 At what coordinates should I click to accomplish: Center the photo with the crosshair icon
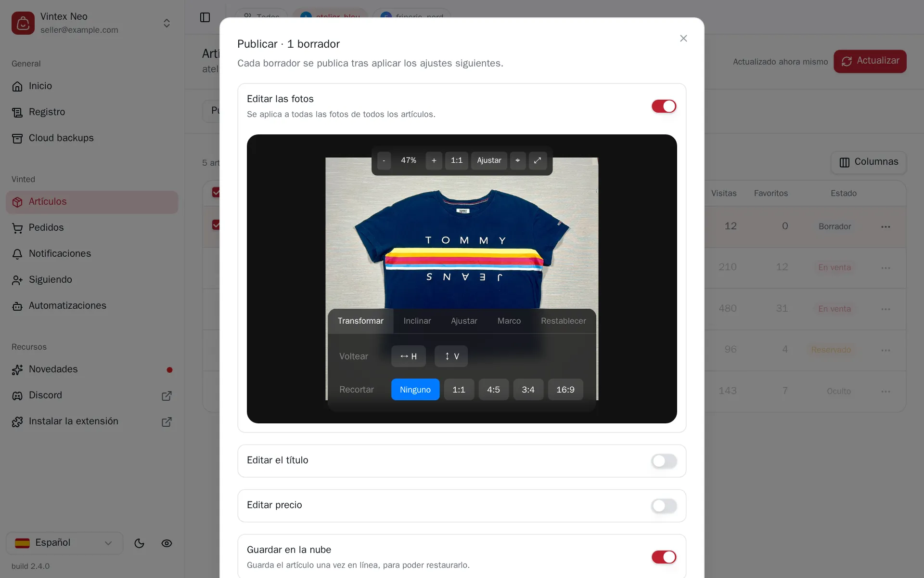(518, 160)
